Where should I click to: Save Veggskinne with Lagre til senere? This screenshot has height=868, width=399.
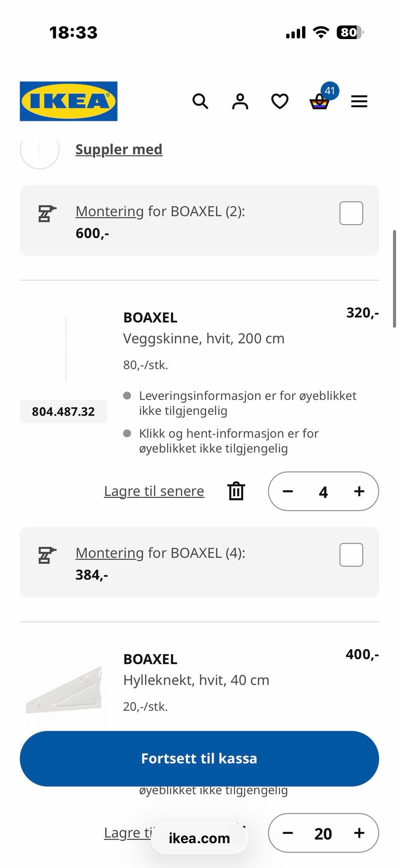pos(154,491)
